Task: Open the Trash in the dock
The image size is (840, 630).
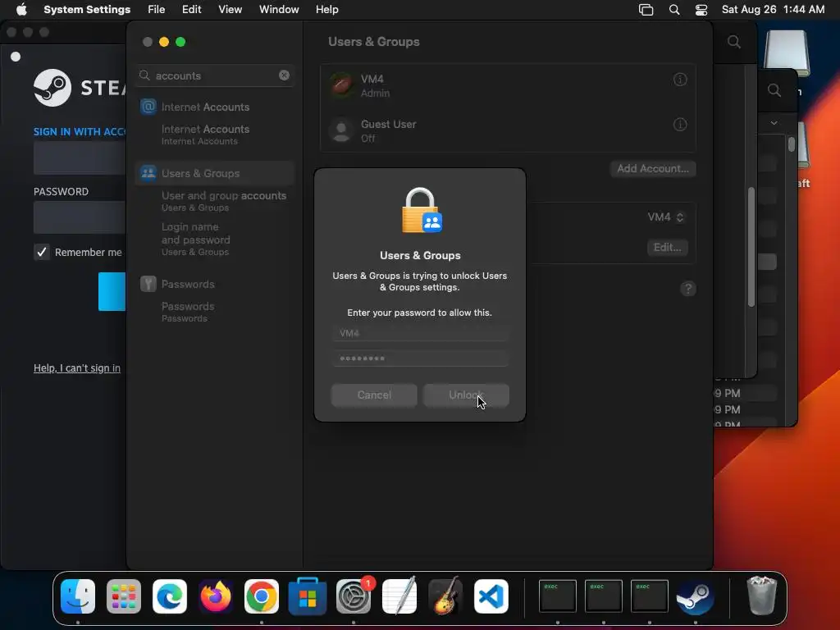Action: point(761,596)
